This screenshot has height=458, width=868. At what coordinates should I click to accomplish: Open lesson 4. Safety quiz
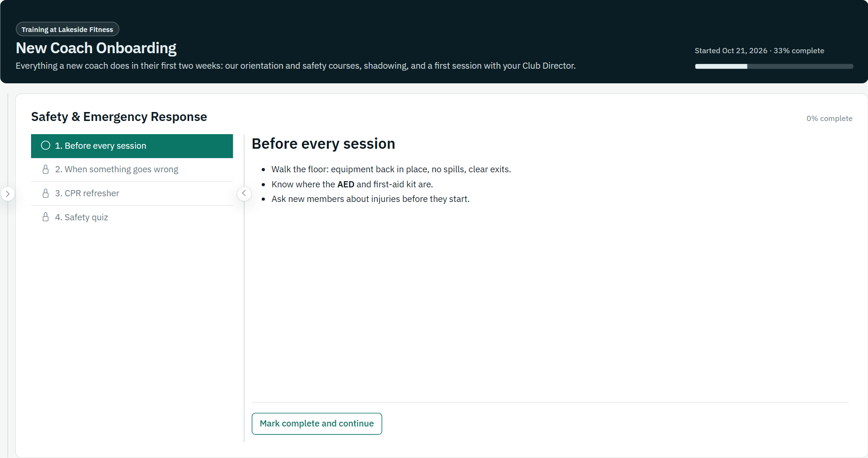[132, 217]
